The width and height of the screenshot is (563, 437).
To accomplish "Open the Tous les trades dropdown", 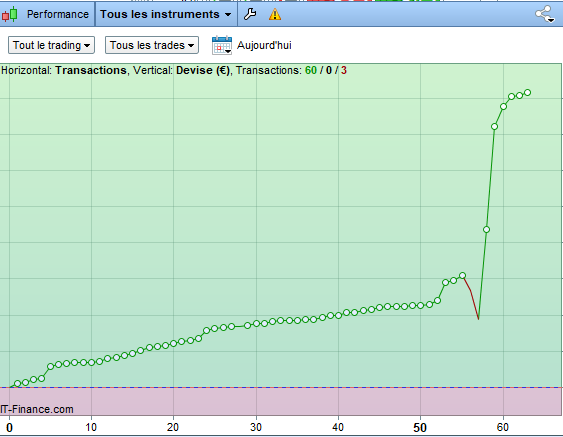I will pyautogui.click(x=152, y=45).
